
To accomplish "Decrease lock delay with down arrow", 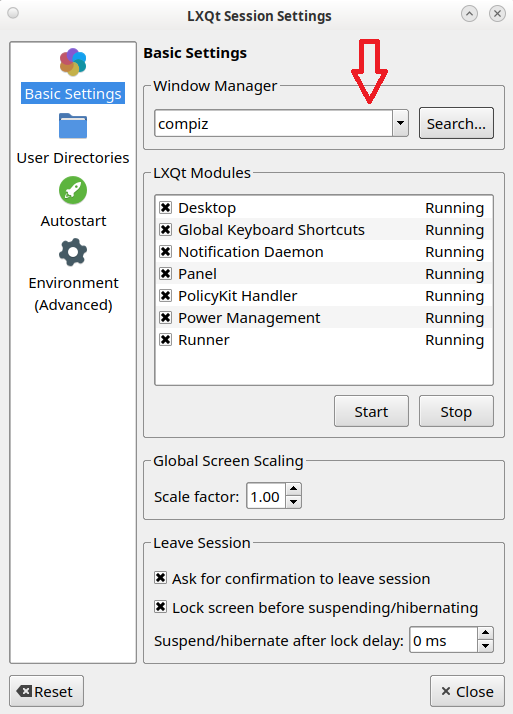I will coord(486,646).
